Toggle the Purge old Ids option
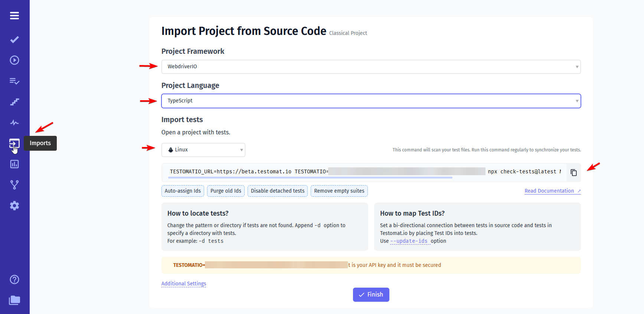This screenshot has width=644, height=314. click(x=226, y=191)
